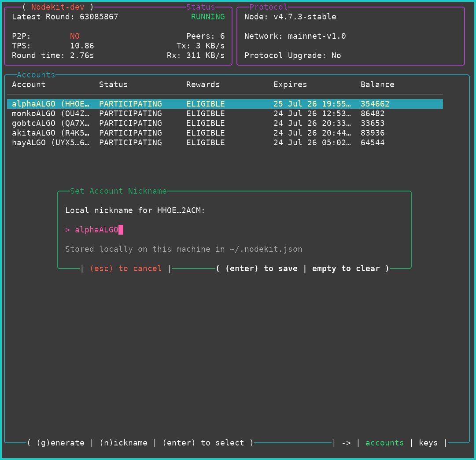The height and width of the screenshot is (460, 476).
Task: Click '(esc) to cancel' in nickname dialog
Action: coord(125,269)
